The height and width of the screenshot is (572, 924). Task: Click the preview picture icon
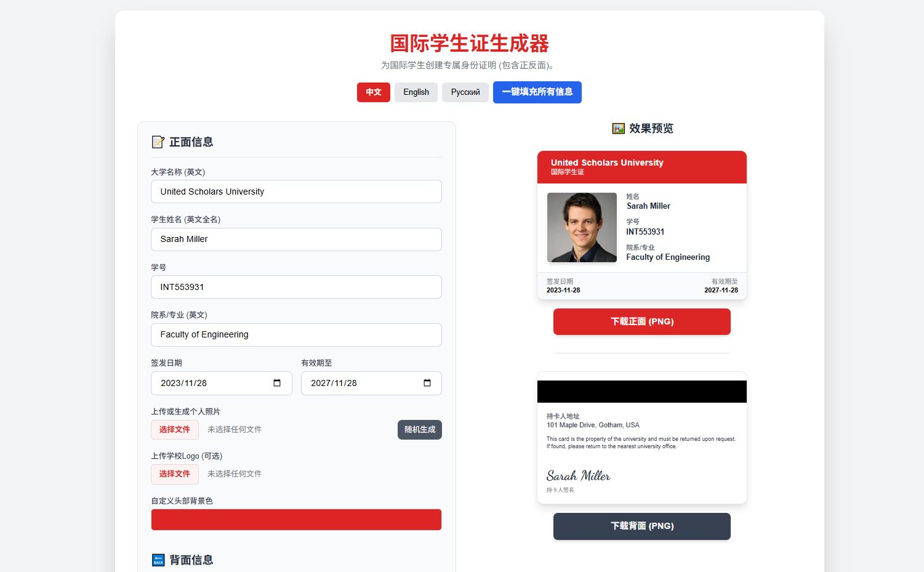(618, 128)
